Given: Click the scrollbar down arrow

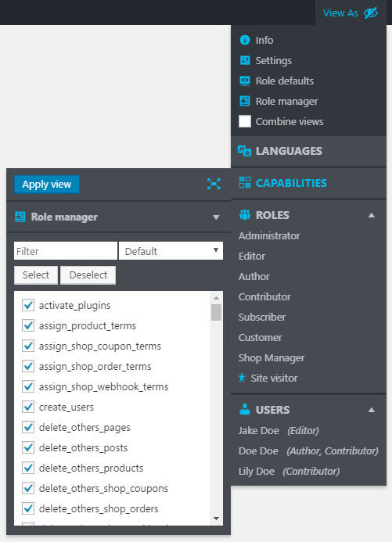Looking at the screenshot, I should (x=217, y=519).
